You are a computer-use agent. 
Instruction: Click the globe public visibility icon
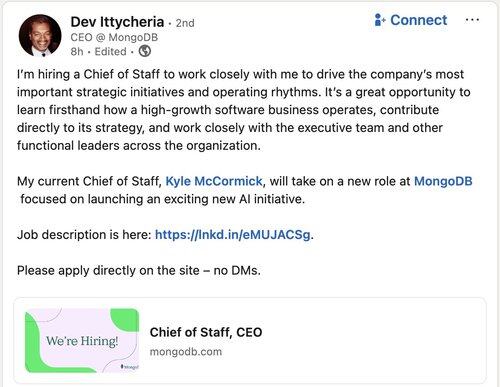145,51
